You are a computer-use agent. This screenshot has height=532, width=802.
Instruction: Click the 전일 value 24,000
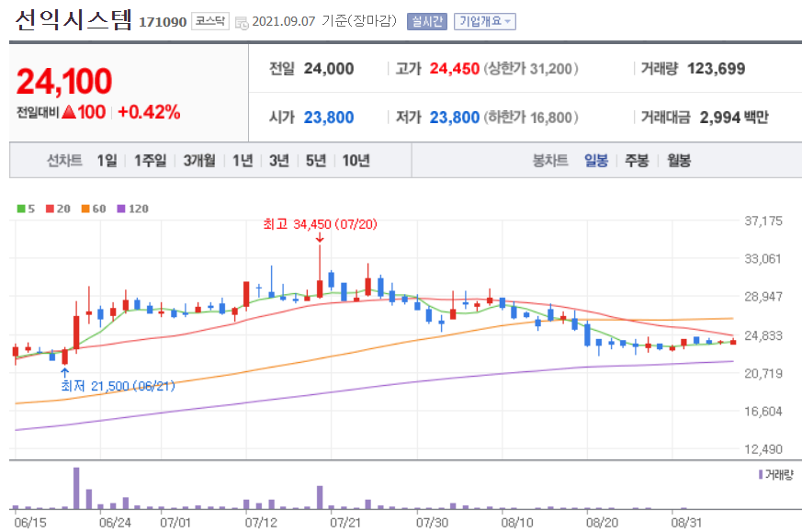pyautogui.click(x=329, y=69)
